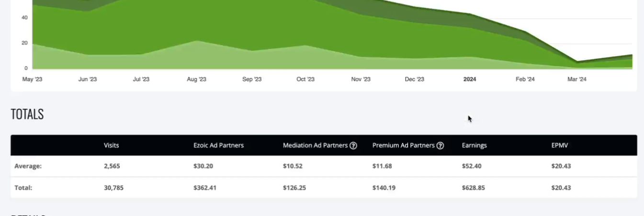Sort by the Visits column header
The width and height of the screenshot is (644, 216).
(x=112, y=146)
